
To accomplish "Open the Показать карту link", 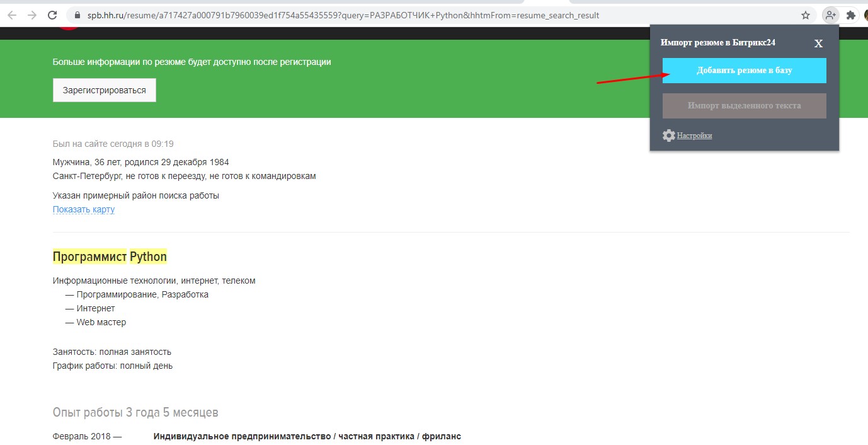I will click(x=84, y=209).
